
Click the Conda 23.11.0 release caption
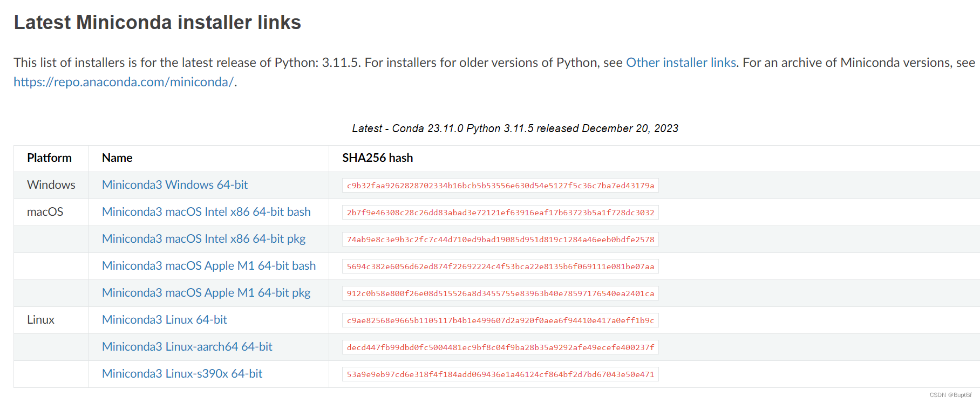point(515,128)
